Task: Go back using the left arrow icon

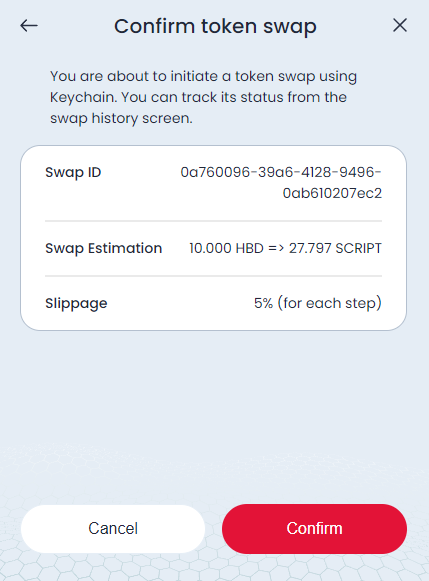Action: [x=29, y=26]
